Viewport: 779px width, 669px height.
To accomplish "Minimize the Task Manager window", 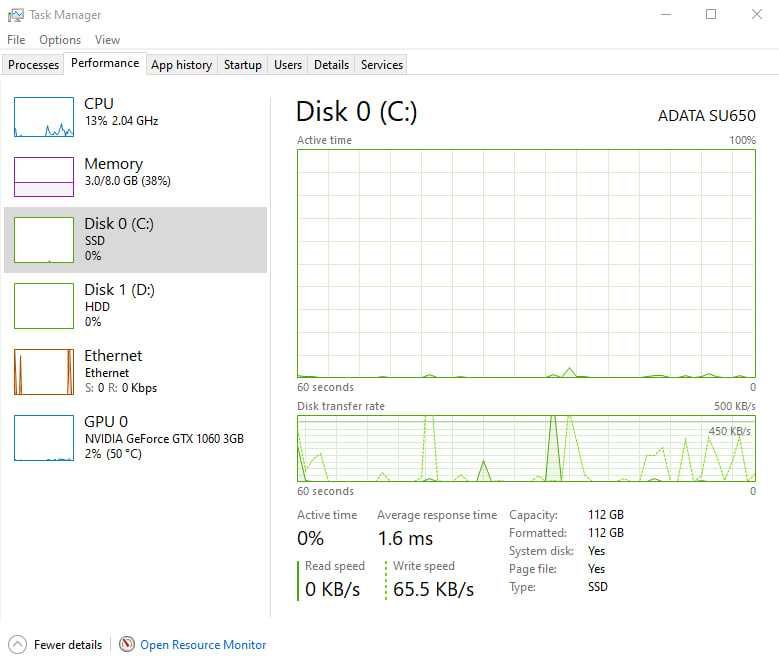I will (666, 14).
